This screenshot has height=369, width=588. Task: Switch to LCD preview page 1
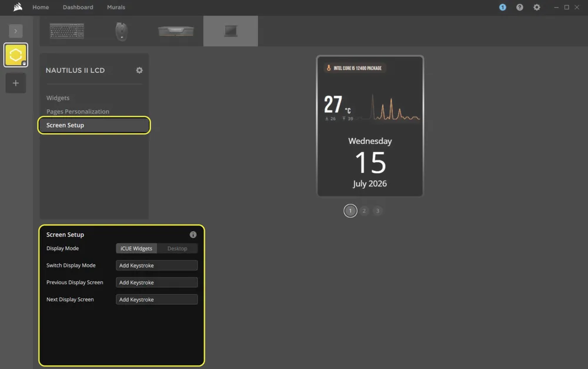click(350, 211)
